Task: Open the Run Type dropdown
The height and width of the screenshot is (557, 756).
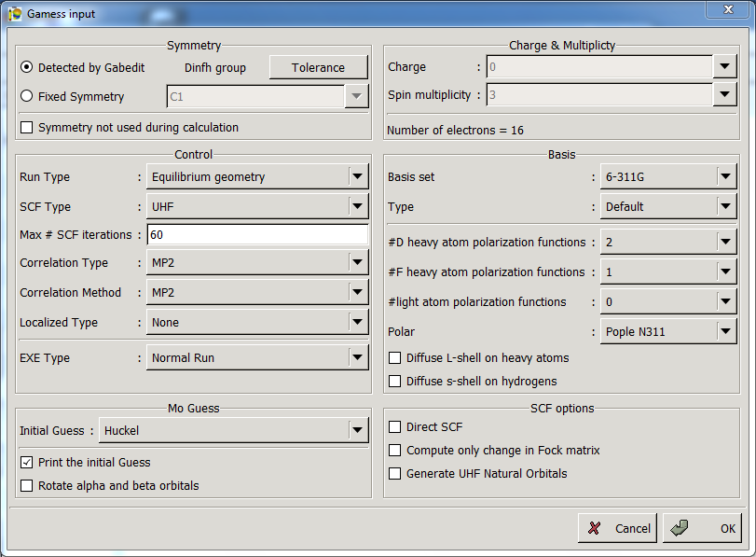Action: click(357, 176)
